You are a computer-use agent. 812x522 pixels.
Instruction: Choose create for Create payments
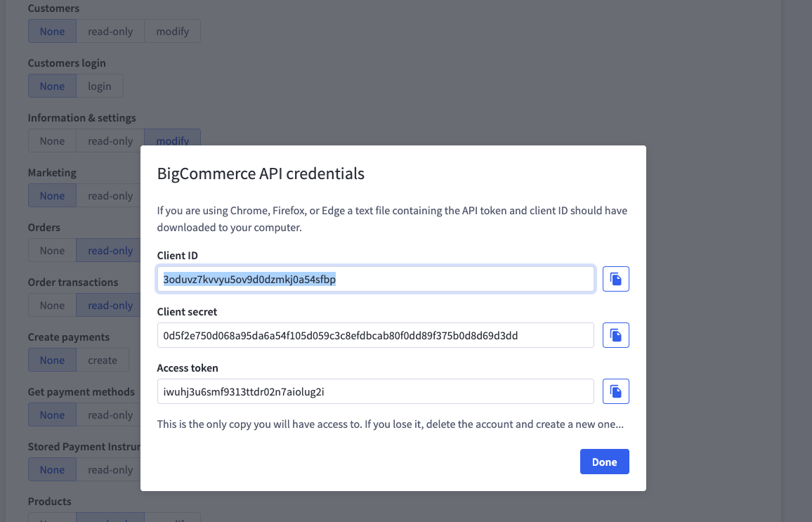pos(103,360)
